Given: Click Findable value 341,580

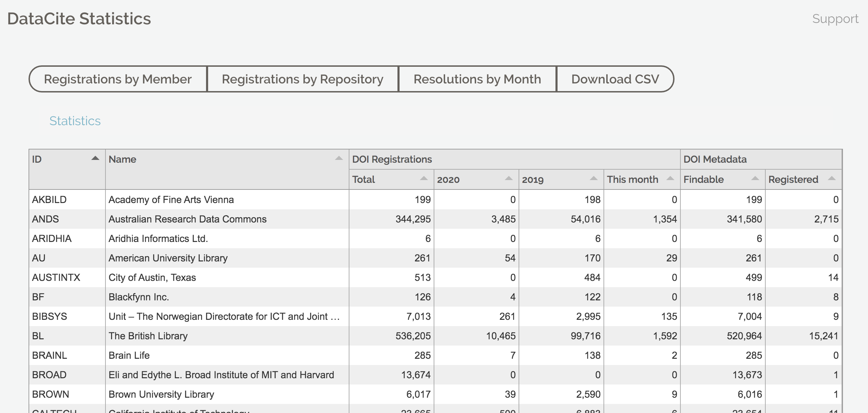Looking at the screenshot, I should (744, 219).
